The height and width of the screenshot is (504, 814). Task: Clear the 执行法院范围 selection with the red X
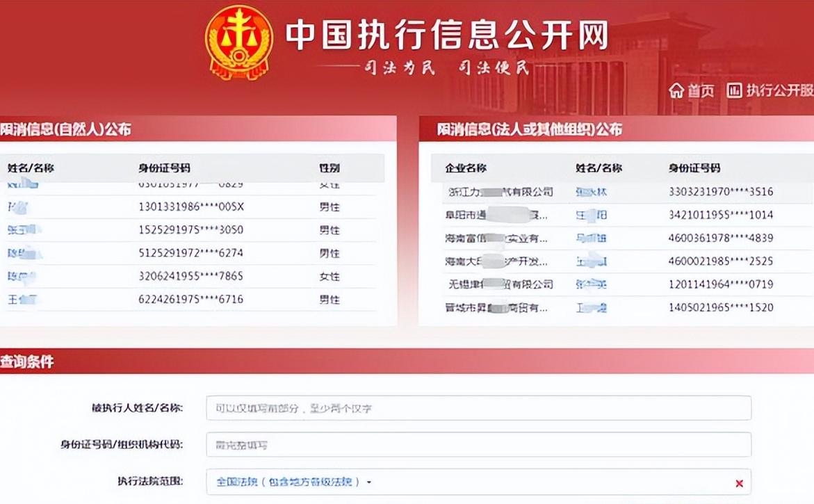coord(739,483)
